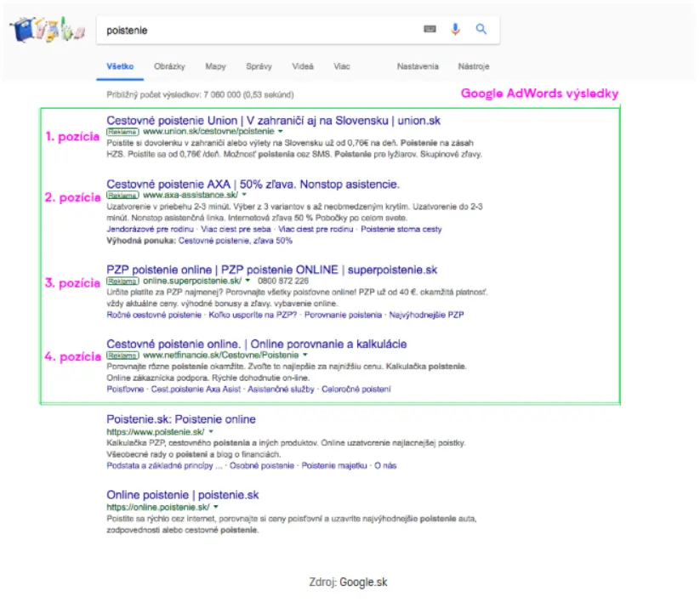Expand dropdown arrow beside online.superpoistenie.sk URL
This screenshot has width=700, height=603.
(248, 281)
